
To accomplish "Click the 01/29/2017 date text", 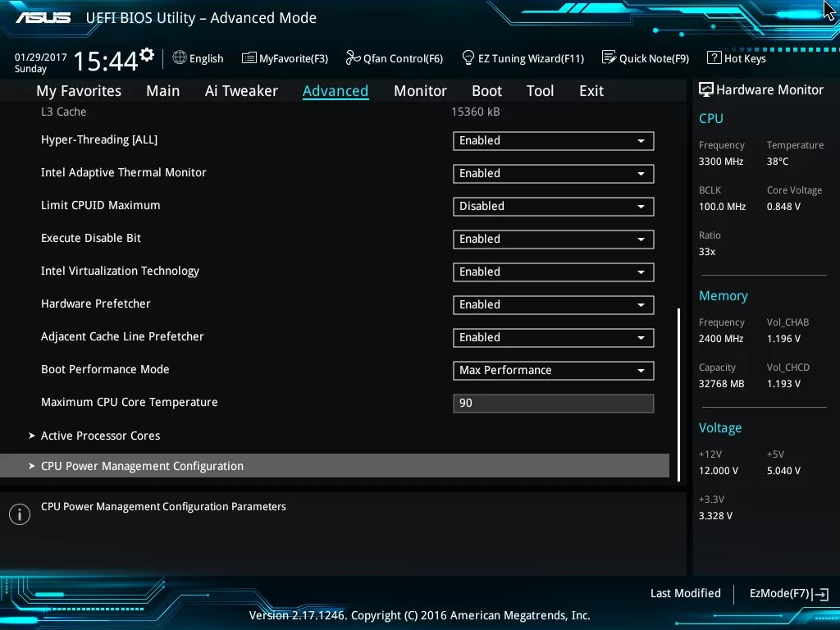I will tap(41, 57).
